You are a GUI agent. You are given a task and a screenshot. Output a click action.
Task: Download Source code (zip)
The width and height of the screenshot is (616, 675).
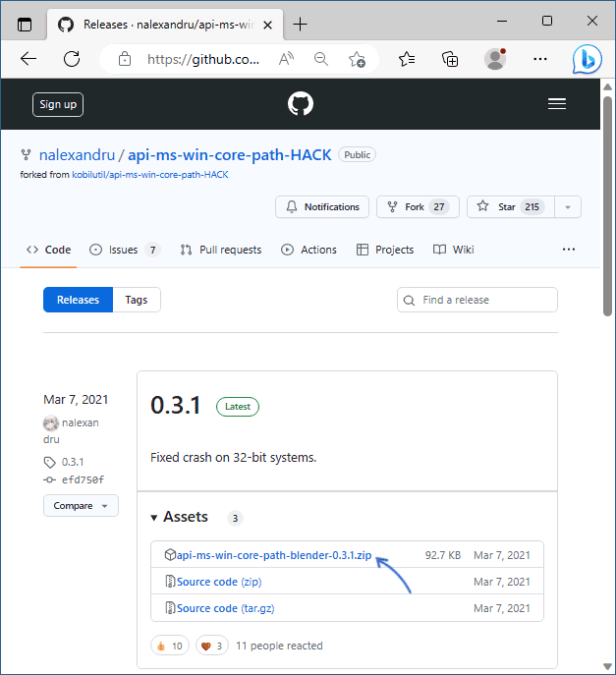pos(219,582)
